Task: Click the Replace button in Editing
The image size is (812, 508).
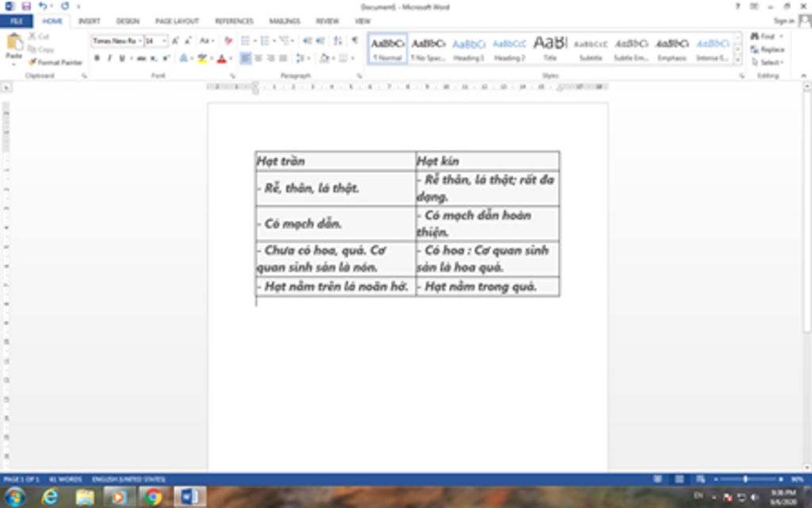Action: click(770, 49)
